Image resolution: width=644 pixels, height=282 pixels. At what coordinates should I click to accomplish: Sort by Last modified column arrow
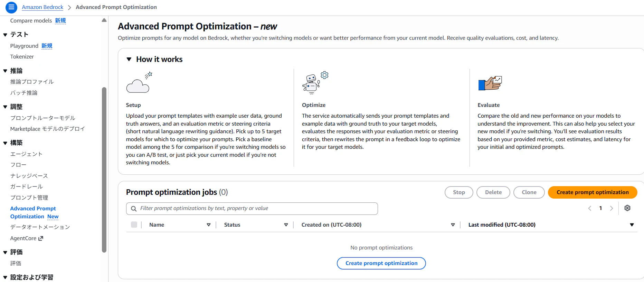pos(632,225)
